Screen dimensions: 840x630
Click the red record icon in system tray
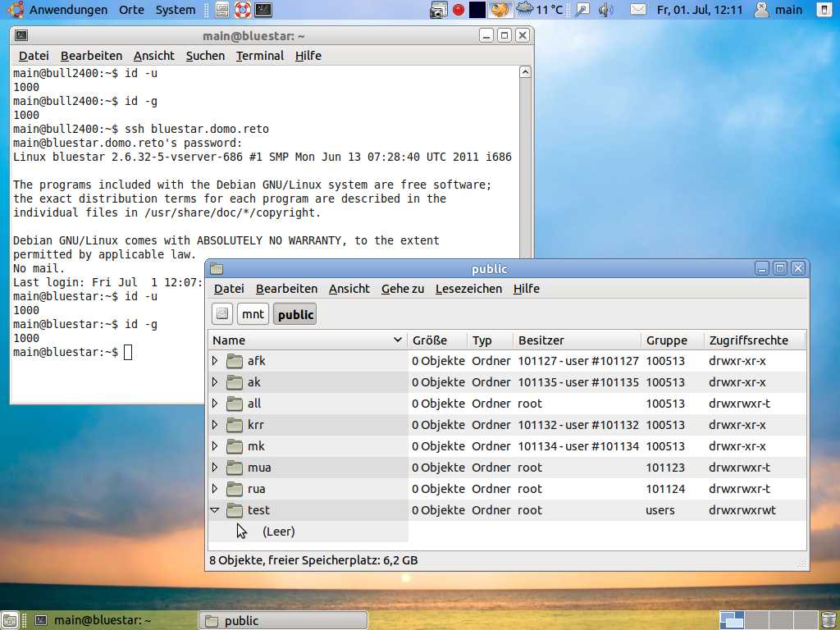[459, 10]
